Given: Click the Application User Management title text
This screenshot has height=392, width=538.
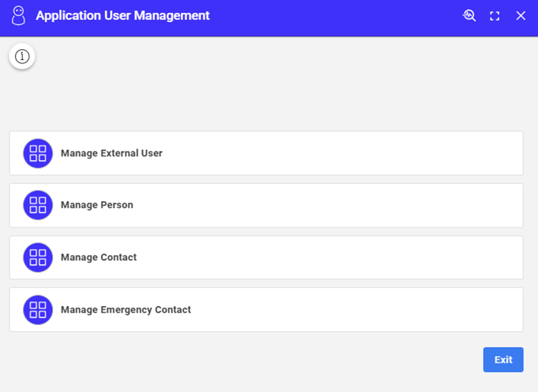Looking at the screenshot, I should pos(123,16).
